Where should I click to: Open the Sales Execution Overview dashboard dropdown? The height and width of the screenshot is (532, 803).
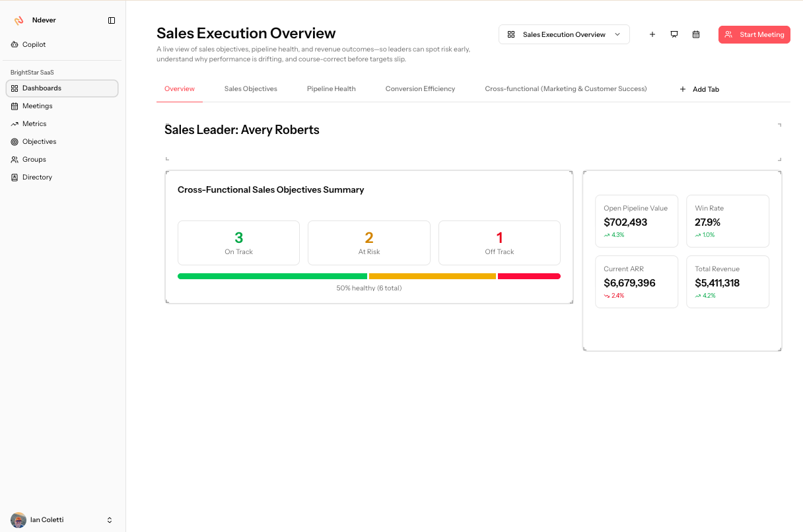pos(563,34)
